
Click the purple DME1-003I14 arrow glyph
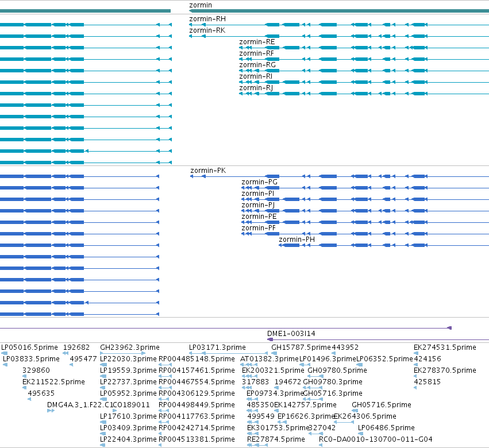pos(271,339)
